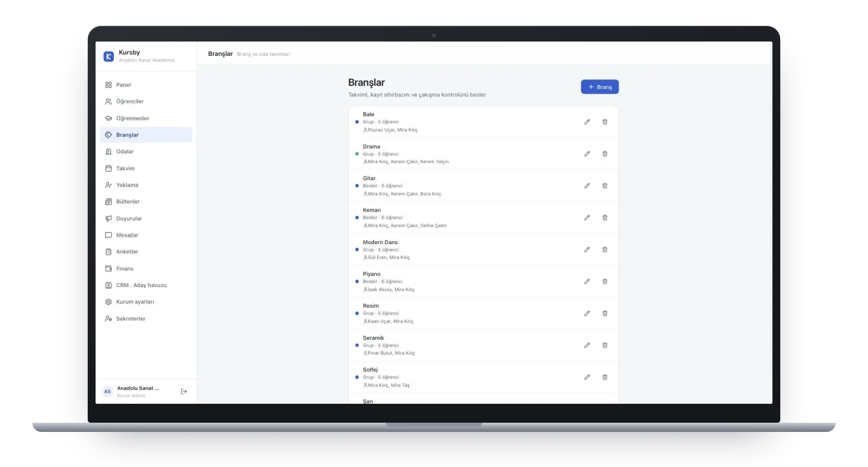This screenshot has height=467, width=868.
Task: Add a new branch with Branş button
Action: click(599, 87)
